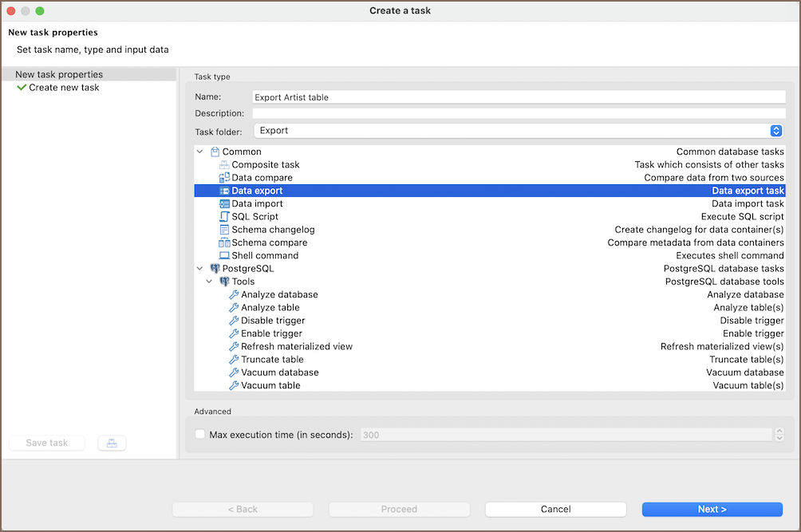Viewport: 801px width, 532px height.
Task: Click the Schema changelog icon
Action: (224, 230)
